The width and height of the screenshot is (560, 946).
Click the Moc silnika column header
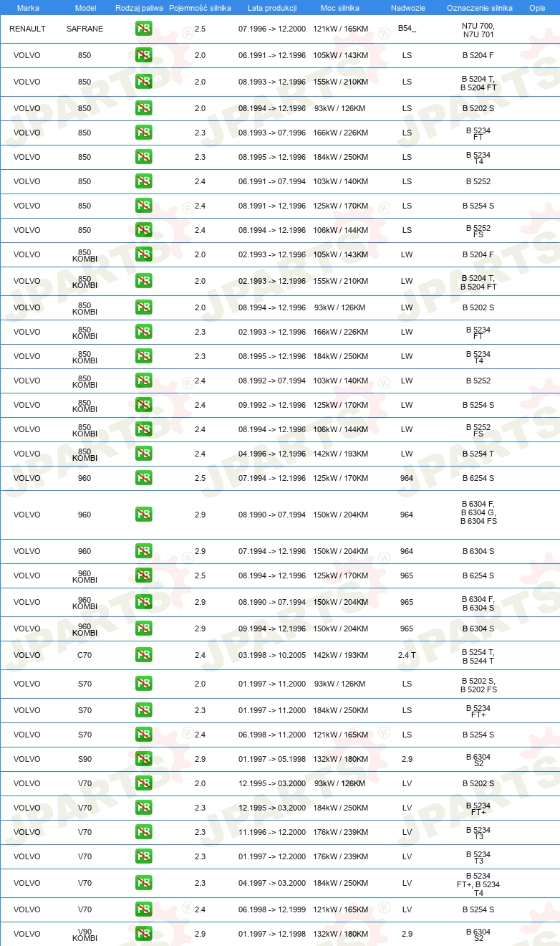tap(340, 7)
